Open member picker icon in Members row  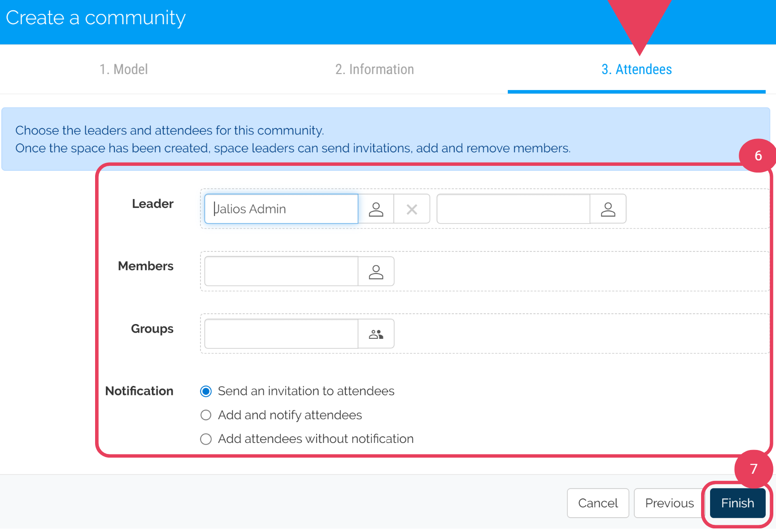click(x=376, y=272)
